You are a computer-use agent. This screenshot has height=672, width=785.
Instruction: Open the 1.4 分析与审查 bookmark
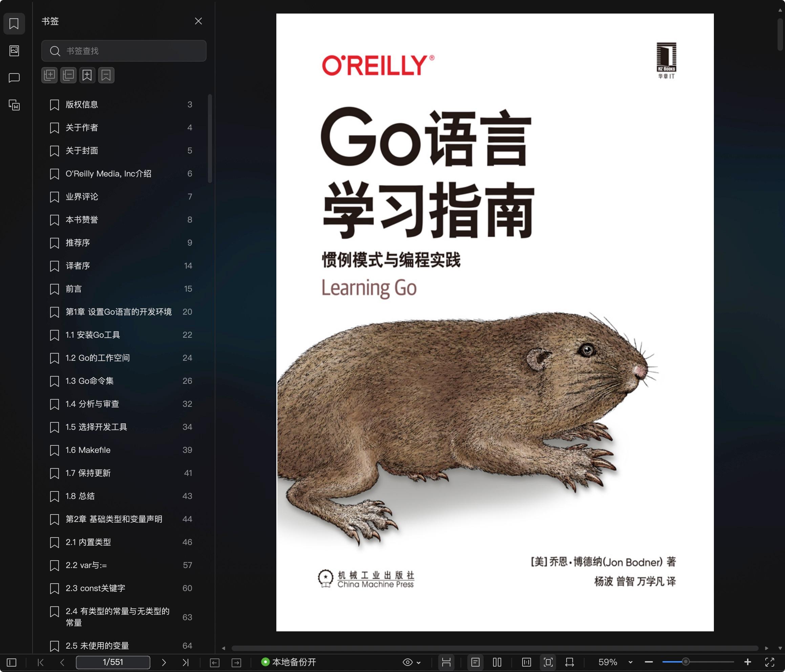121,404
